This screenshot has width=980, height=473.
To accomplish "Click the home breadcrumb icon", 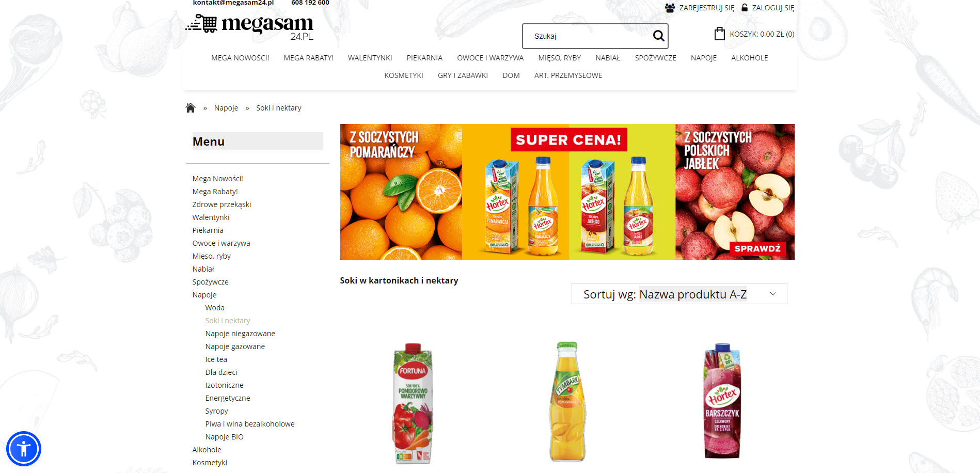I will point(191,107).
